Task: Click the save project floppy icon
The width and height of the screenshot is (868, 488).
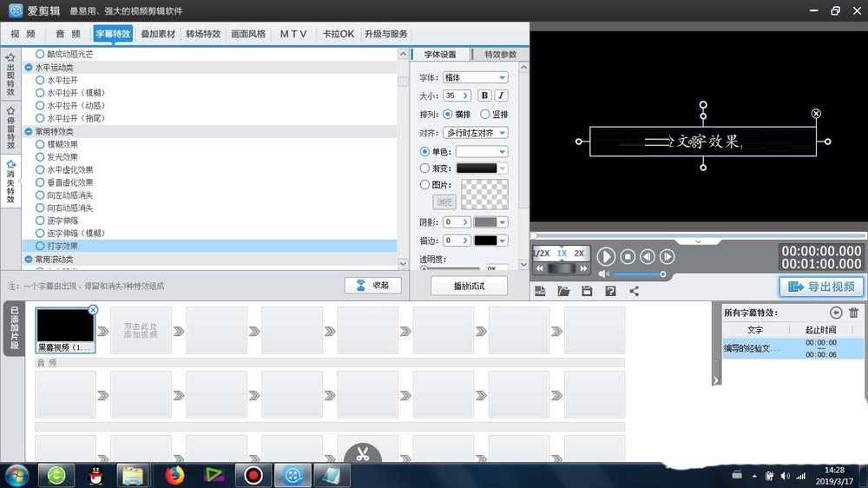Action: point(587,291)
